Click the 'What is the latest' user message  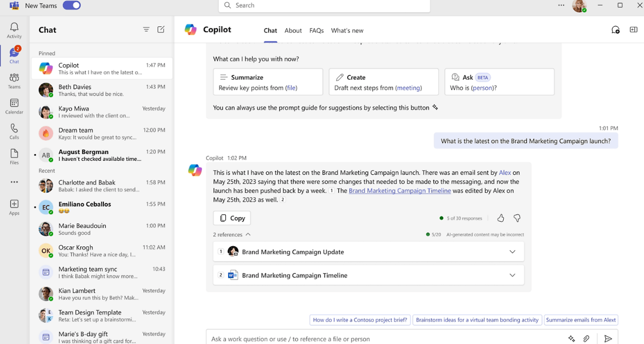(525, 141)
